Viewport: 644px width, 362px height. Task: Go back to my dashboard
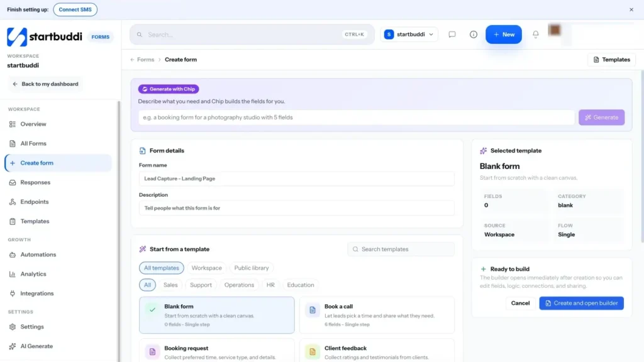pyautogui.click(x=45, y=84)
